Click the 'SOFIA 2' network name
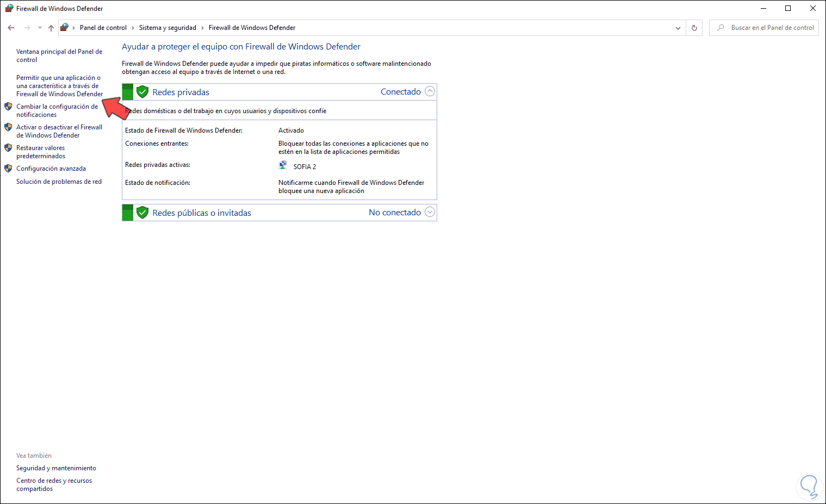 305,167
